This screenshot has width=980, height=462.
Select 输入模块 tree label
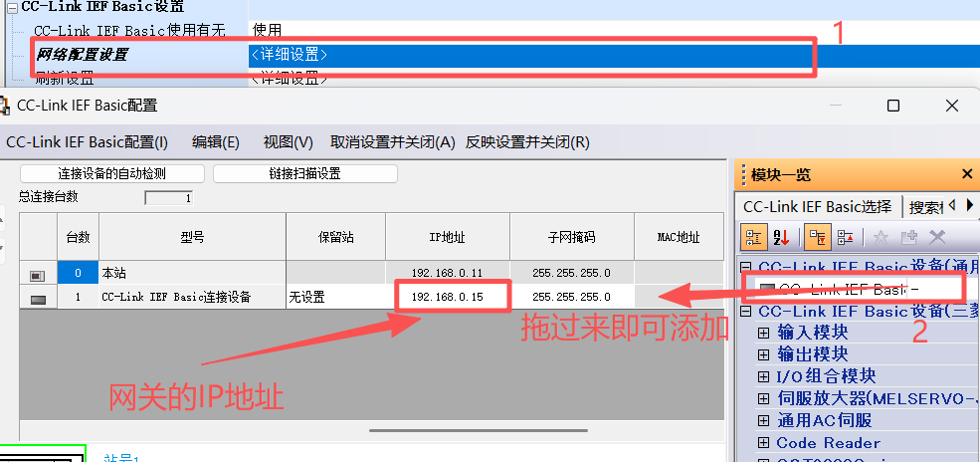coord(813,332)
